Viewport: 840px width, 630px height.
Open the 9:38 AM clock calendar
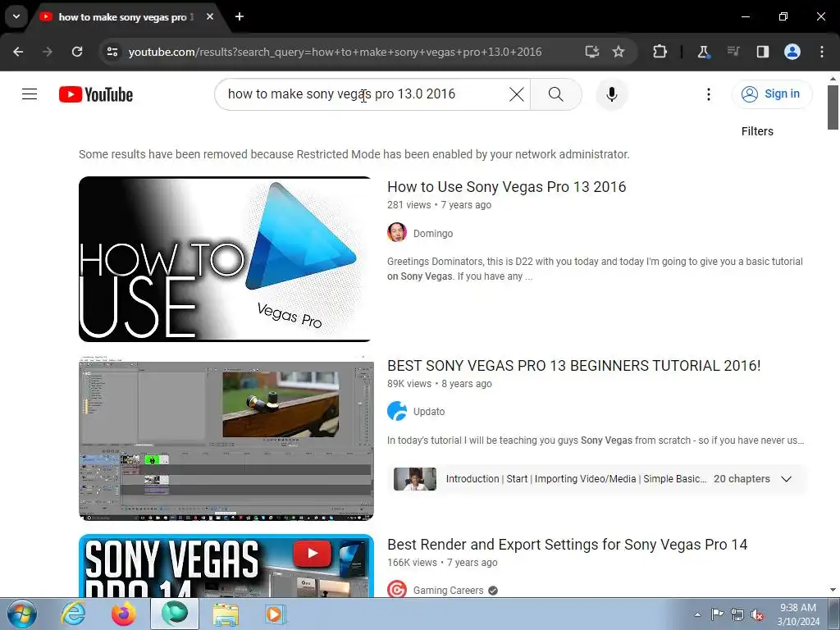point(798,614)
